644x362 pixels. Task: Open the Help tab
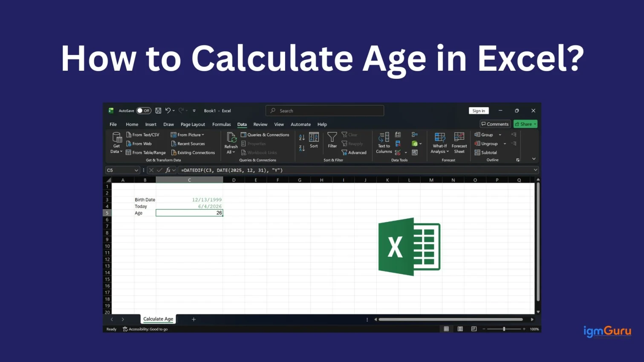pos(322,124)
